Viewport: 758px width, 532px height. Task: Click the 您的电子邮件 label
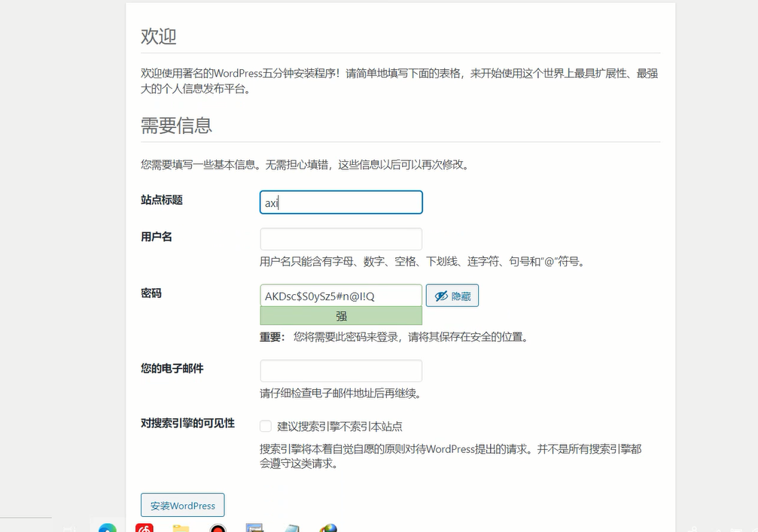[x=172, y=369]
